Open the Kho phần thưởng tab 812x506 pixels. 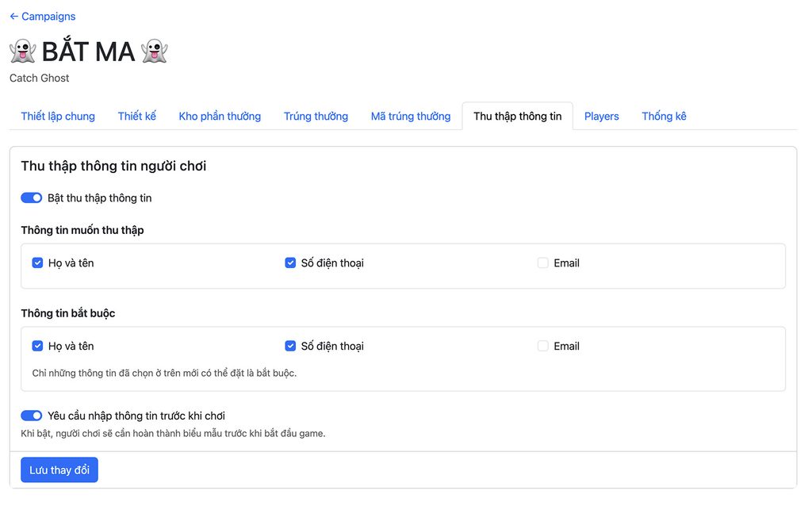(220, 116)
